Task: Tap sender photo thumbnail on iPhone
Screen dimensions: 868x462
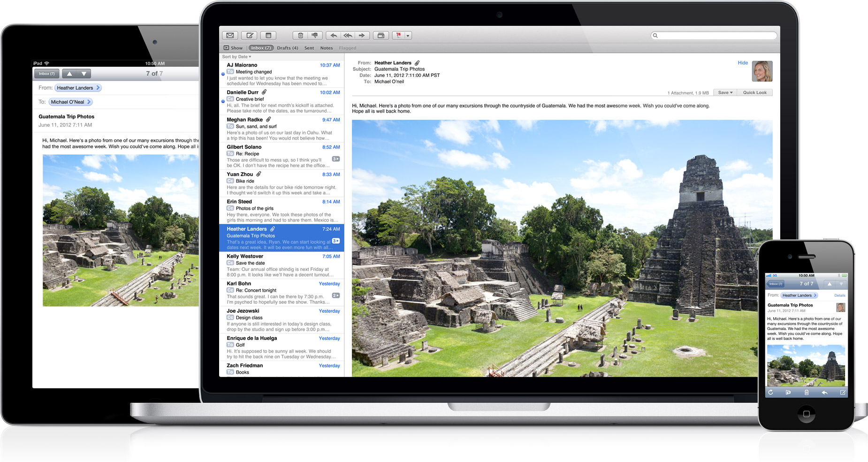Action: 841,308
